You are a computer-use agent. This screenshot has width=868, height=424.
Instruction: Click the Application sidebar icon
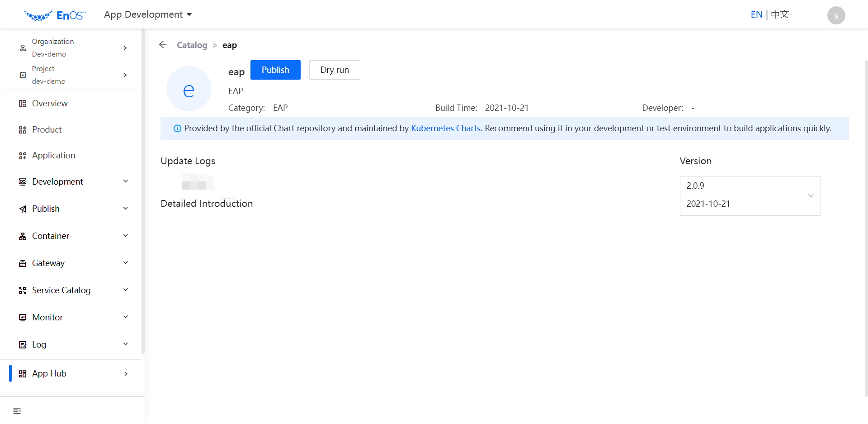pyautogui.click(x=23, y=155)
